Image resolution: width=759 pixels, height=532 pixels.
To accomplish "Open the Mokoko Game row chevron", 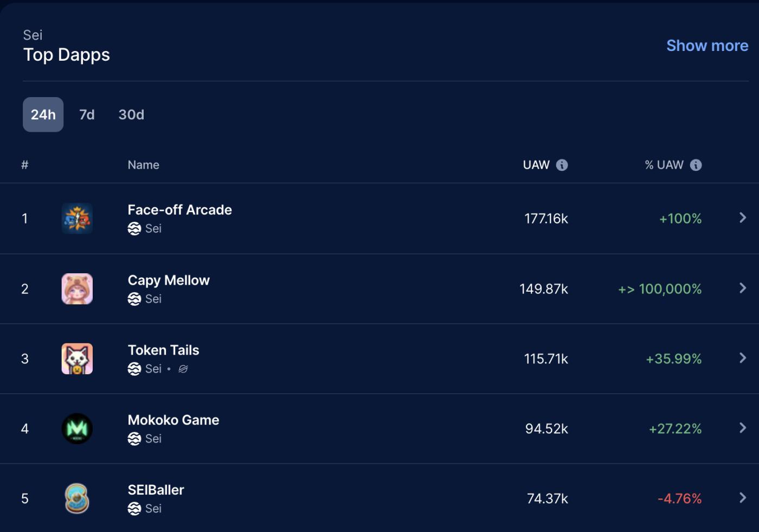I will tap(743, 428).
